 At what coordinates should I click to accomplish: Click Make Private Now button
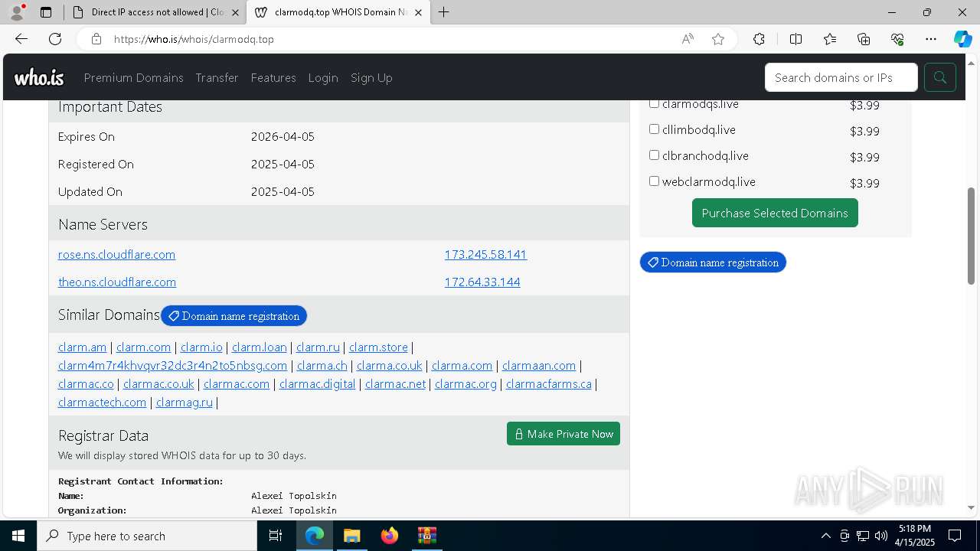point(563,434)
